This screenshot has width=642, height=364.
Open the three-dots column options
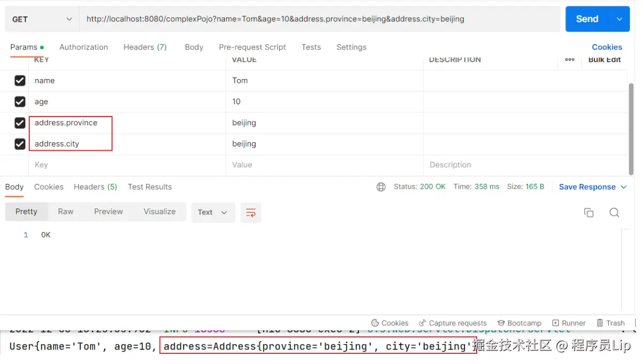(570, 60)
